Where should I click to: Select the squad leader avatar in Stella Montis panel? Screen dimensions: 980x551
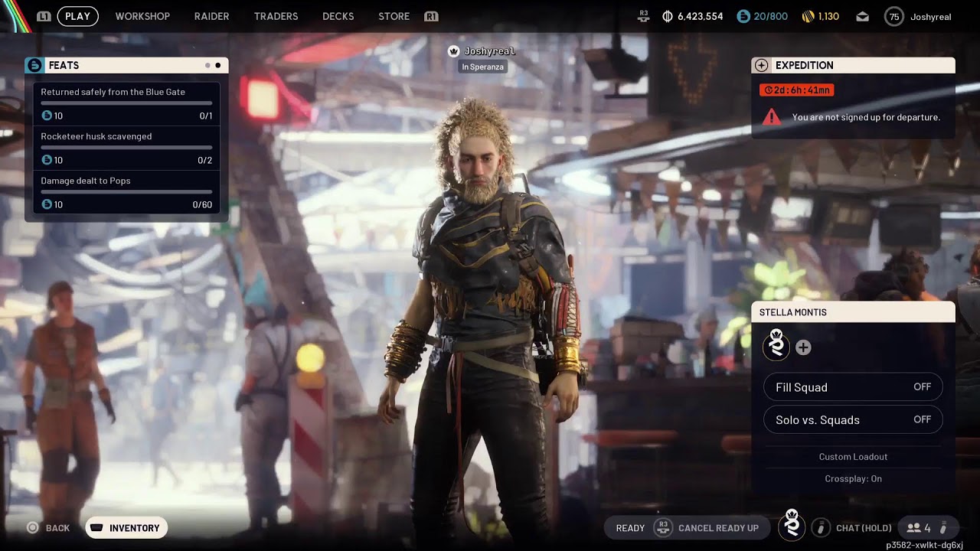[776, 346]
